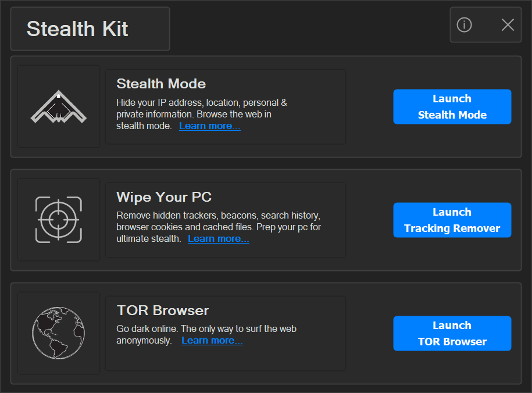This screenshot has width=532, height=393.
Task: Click the stealth bomber icon
Action: tap(59, 106)
